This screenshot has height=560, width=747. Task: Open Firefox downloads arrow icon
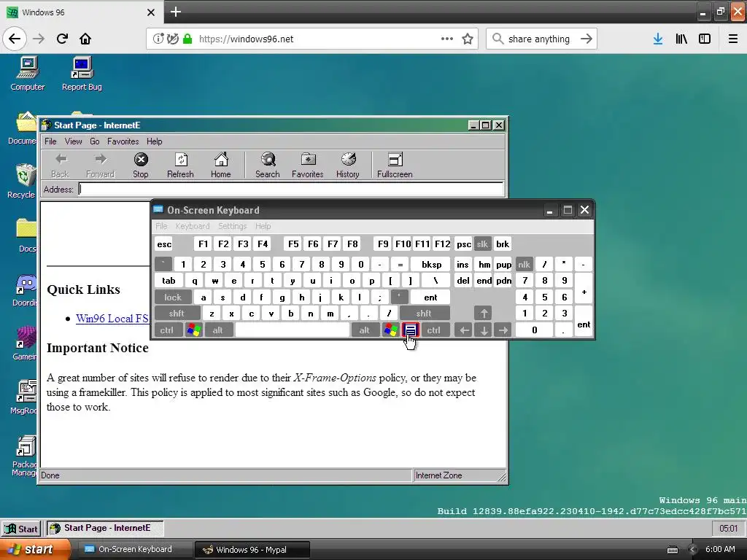click(658, 39)
